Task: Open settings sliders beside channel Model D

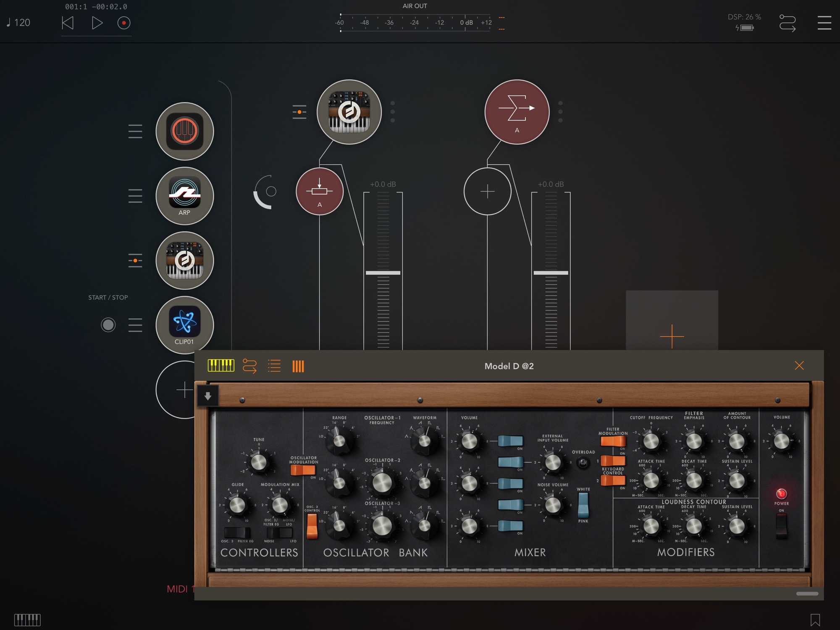Action: tap(299, 112)
